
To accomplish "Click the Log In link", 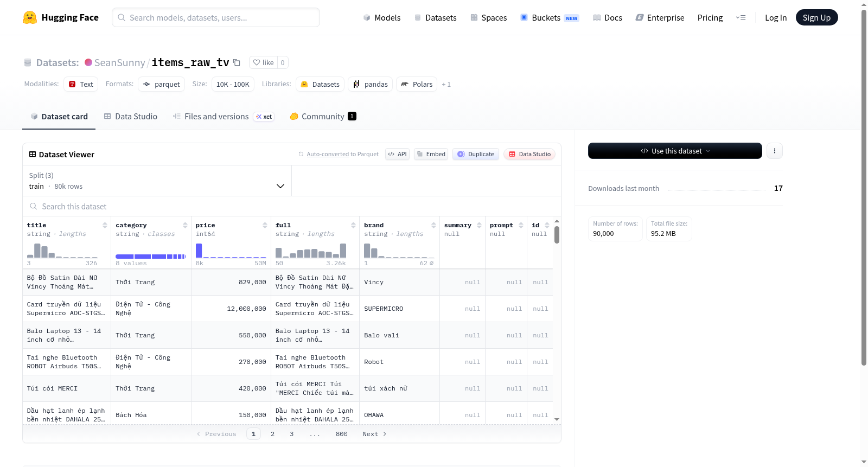I will pos(776,17).
